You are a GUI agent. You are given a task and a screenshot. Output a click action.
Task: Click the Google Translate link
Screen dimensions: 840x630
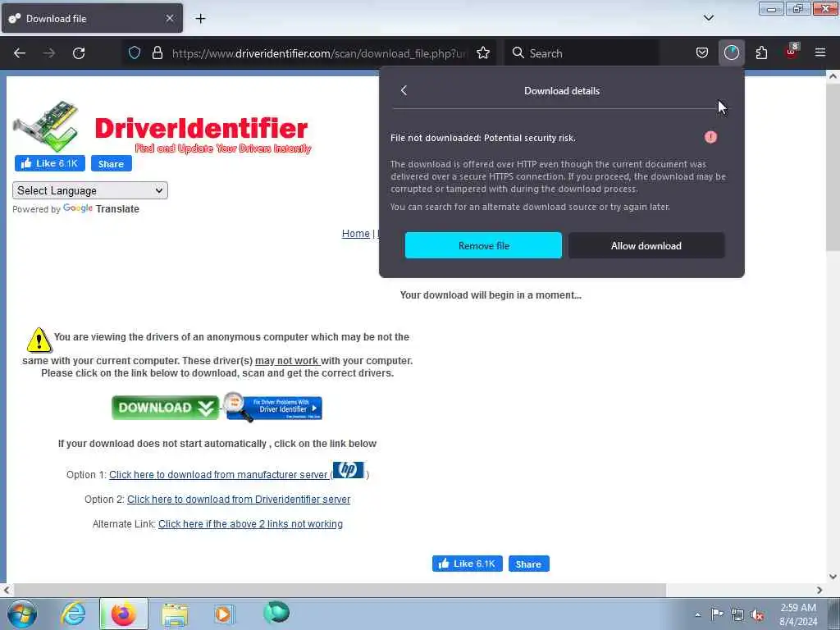click(101, 208)
